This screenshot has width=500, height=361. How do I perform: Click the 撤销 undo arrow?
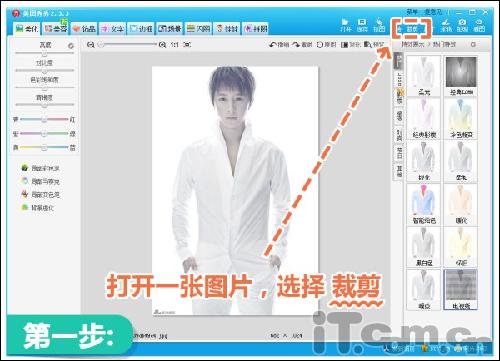(x=279, y=44)
